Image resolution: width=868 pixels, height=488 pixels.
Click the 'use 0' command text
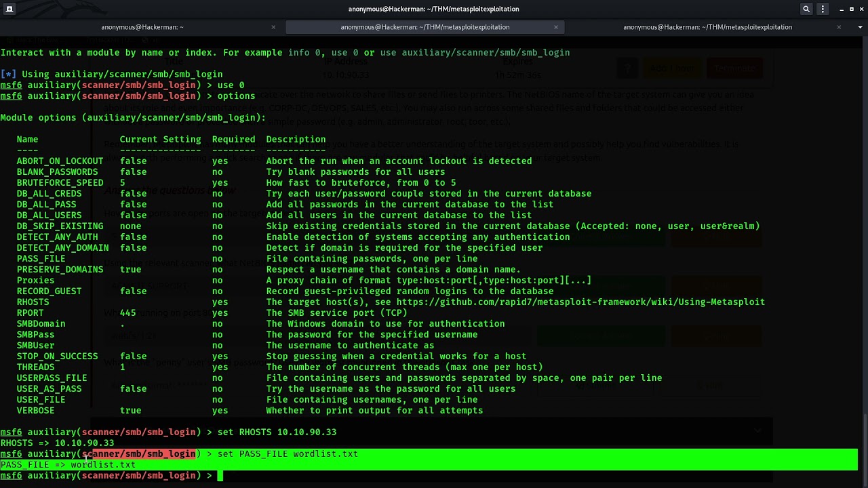[x=231, y=85]
